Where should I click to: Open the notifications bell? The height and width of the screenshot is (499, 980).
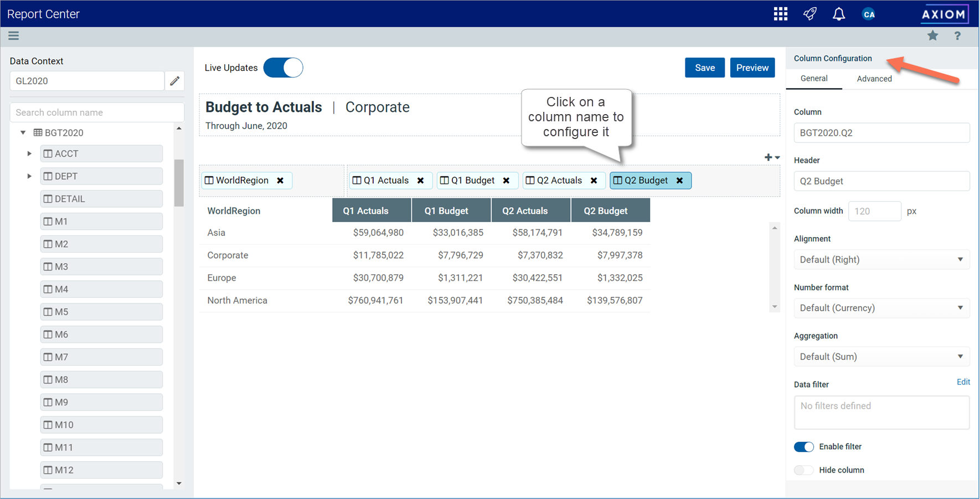tap(839, 13)
